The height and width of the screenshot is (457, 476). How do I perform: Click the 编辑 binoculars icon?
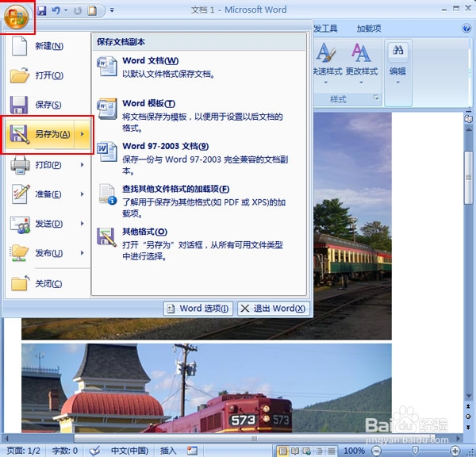[x=397, y=51]
